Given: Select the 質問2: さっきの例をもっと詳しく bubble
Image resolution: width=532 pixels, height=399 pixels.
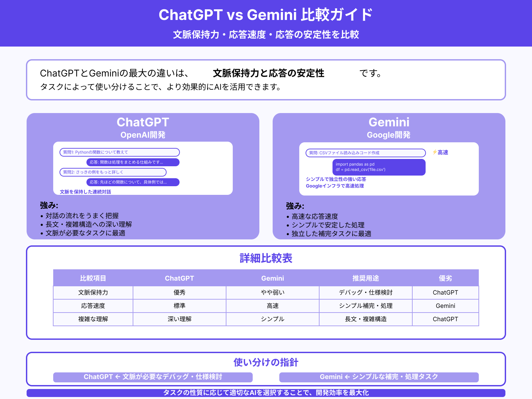Looking at the screenshot, I should pyautogui.click(x=113, y=172).
